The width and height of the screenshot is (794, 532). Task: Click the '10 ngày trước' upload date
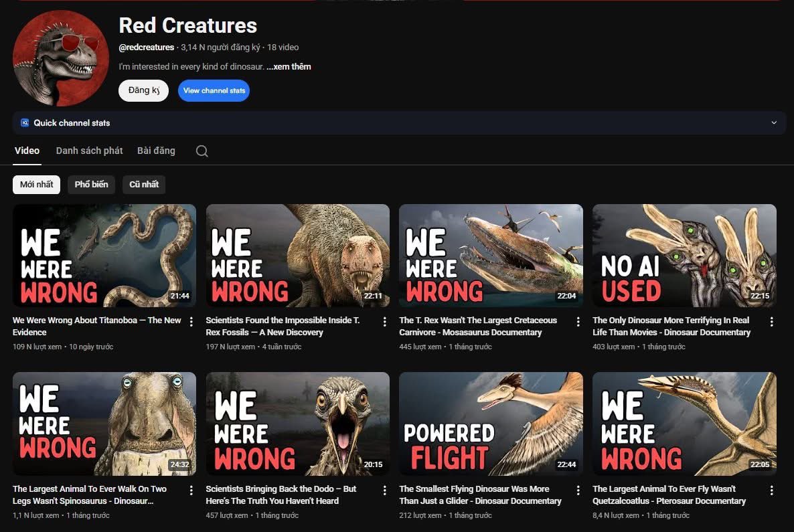(91, 347)
